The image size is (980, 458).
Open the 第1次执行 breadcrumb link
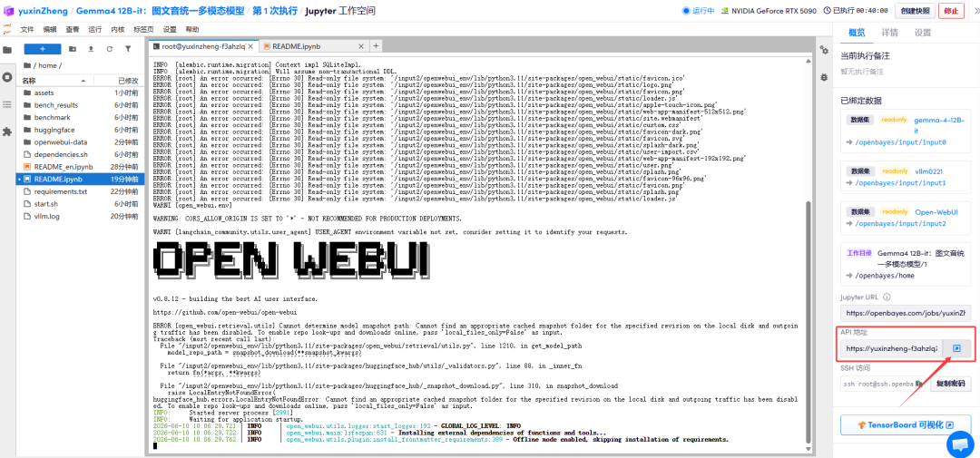click(274, 11)
